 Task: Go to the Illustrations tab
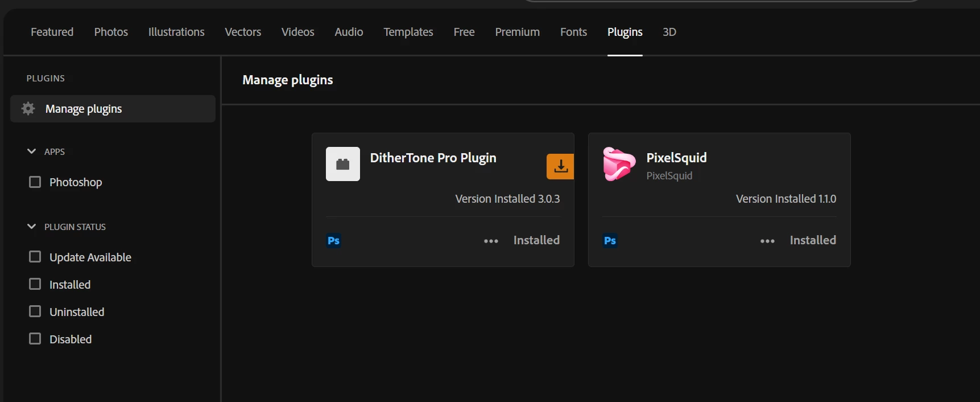pyautogui.click(x=176, y=32)
